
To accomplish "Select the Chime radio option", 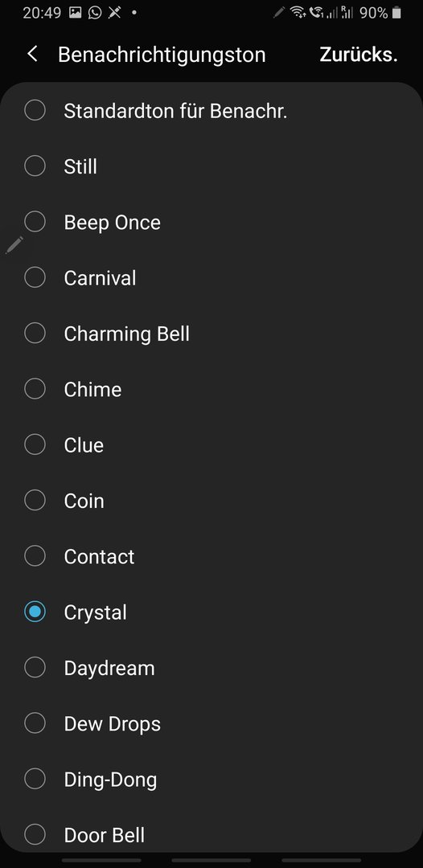I will click(x=35, y=389).
